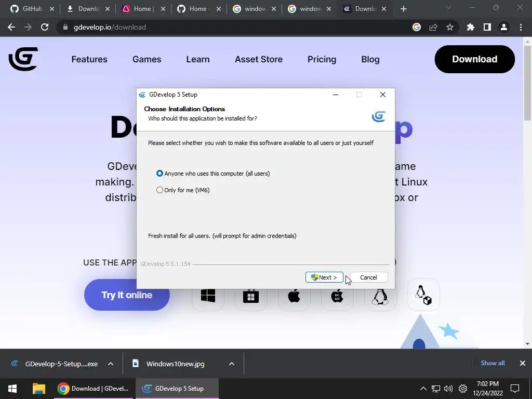The width and height of the screenshot is (532, 399).
Task: Click Cancel in the GDevelop setup dialog
Action: 368,277
